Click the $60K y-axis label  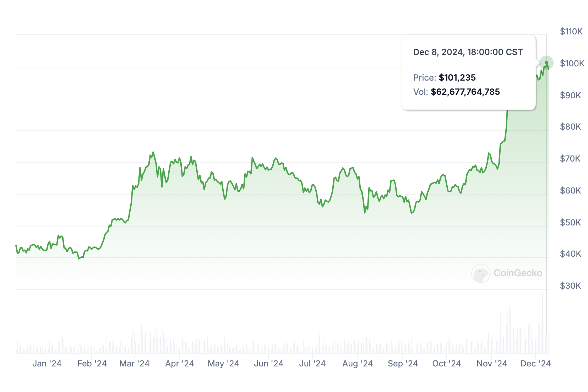coord(571,191)
